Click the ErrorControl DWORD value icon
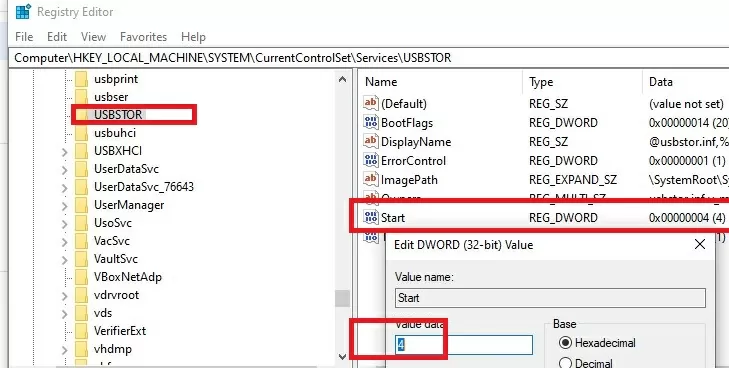Screen dimensions: 729x368 click(x=371, y=160)
